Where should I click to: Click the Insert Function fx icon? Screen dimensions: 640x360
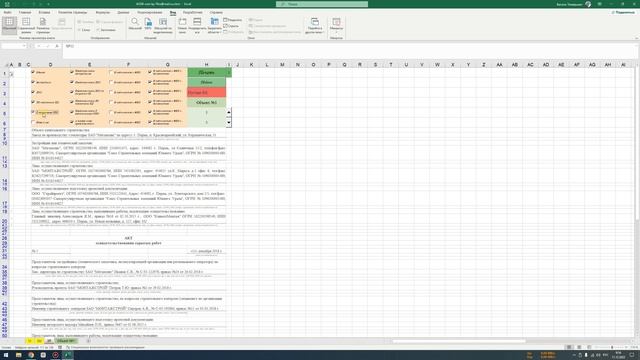pyautogui.click(x=57, y=46)
